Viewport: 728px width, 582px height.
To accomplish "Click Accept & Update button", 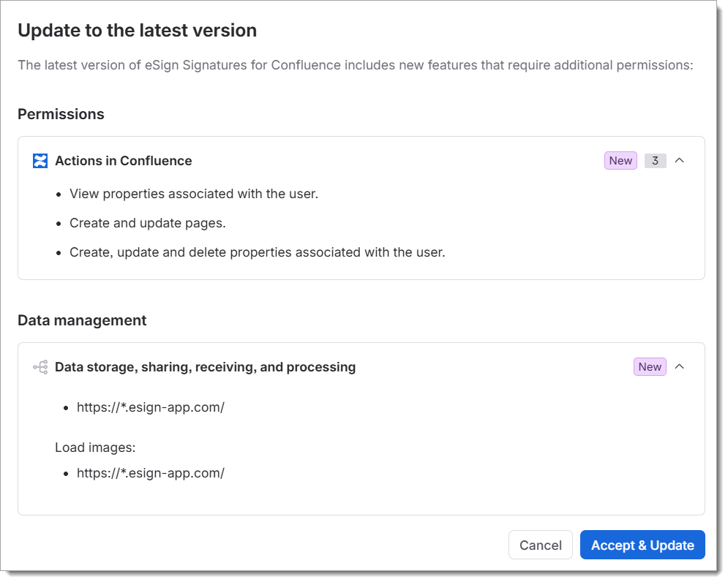I will tap(642, 545).
